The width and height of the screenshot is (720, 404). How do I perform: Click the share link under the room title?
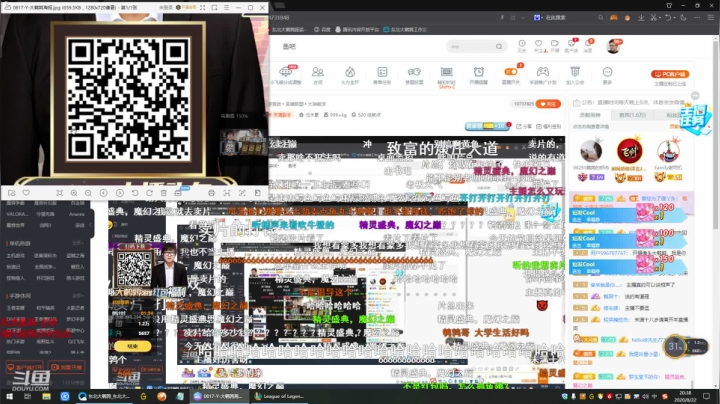point(524,126)
